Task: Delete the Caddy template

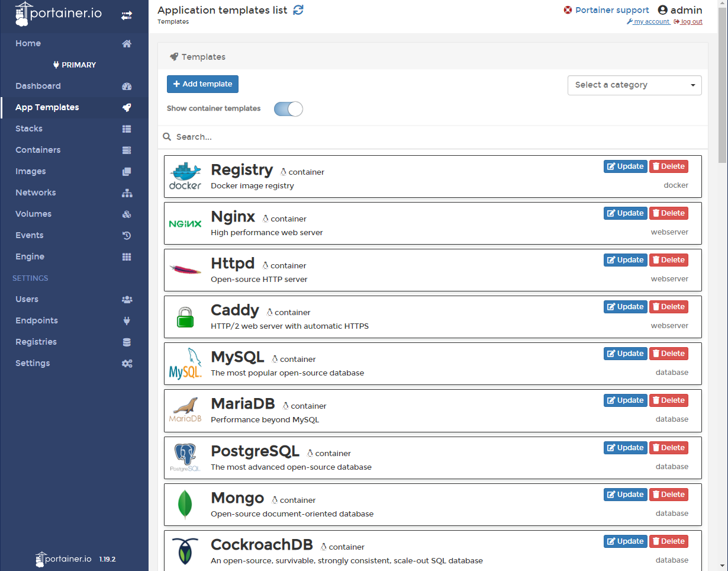Action: (x=668, y=306)
